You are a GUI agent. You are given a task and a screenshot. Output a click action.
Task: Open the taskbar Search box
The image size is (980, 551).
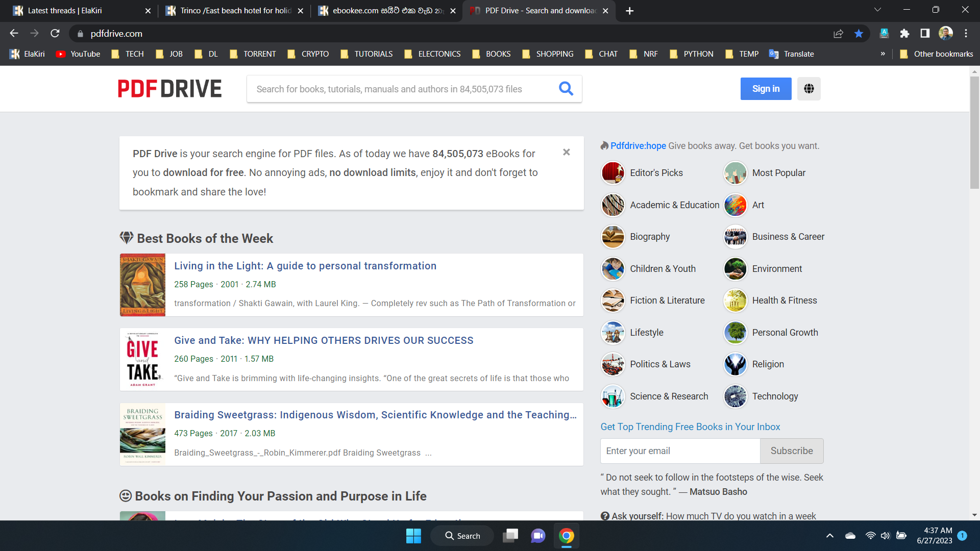462,536
